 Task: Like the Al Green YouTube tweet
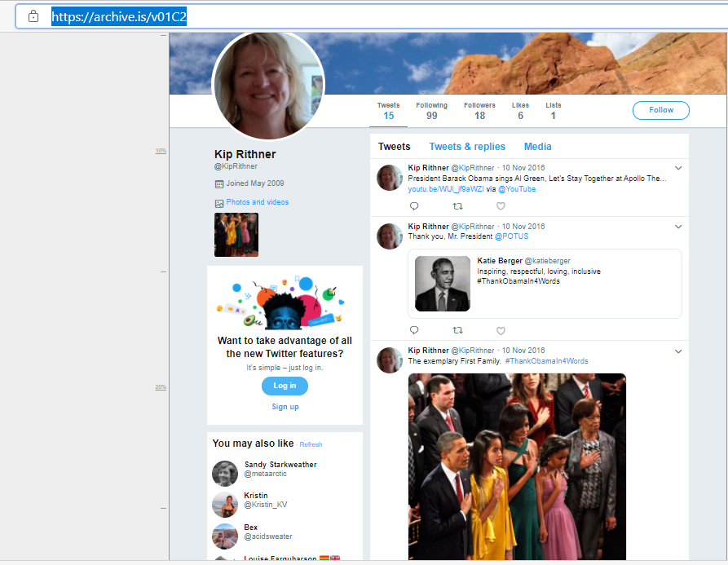tap(501, 206)
